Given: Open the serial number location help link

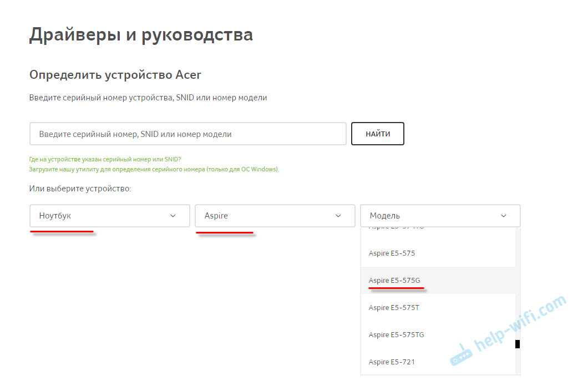Looking at the screenshot, I should (105, 159).
